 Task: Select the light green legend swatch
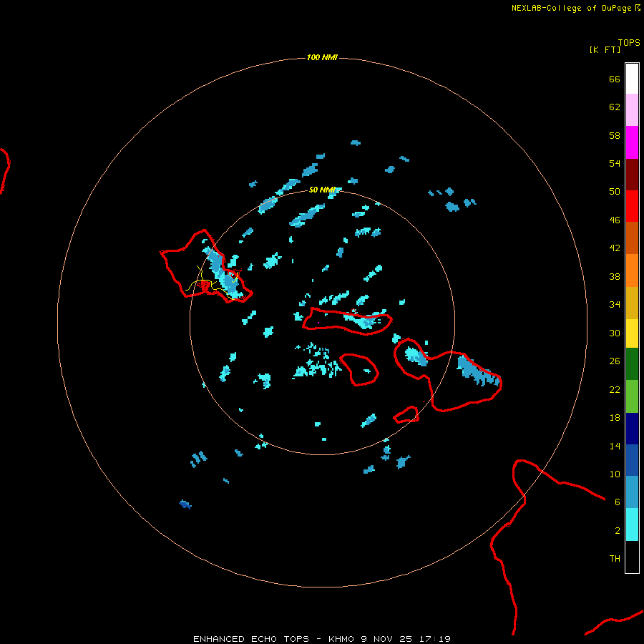(x=632, y=396)
